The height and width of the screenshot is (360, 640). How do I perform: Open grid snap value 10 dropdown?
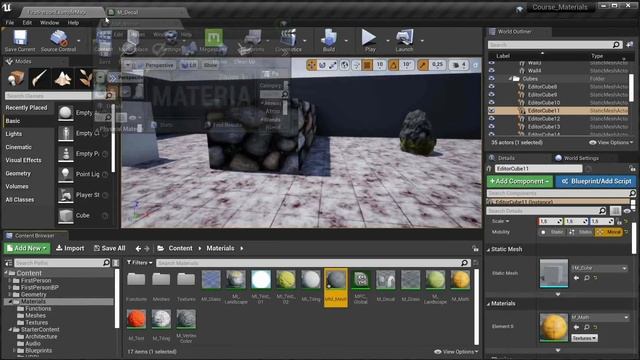pos(380,65)
